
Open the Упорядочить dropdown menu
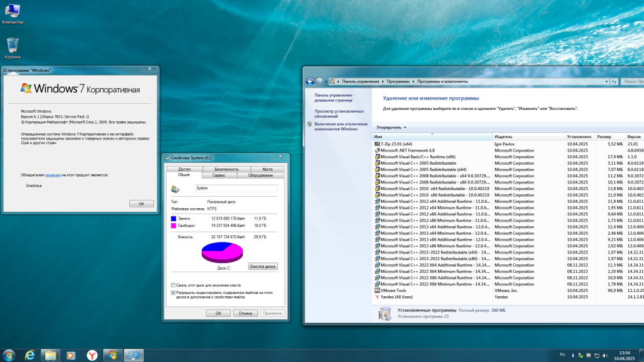pyautogui.click(x=391, y=127)
